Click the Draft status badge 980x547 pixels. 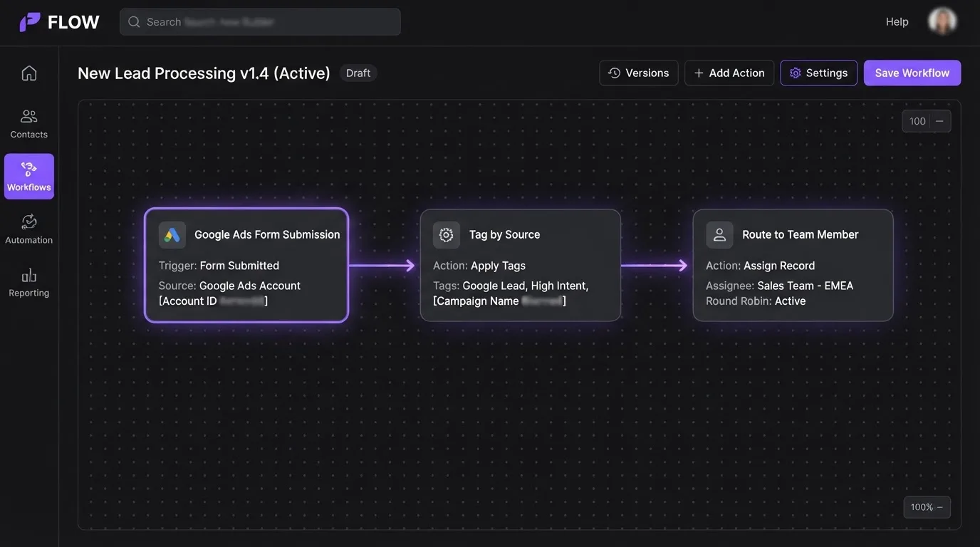(x=358, y=73)
